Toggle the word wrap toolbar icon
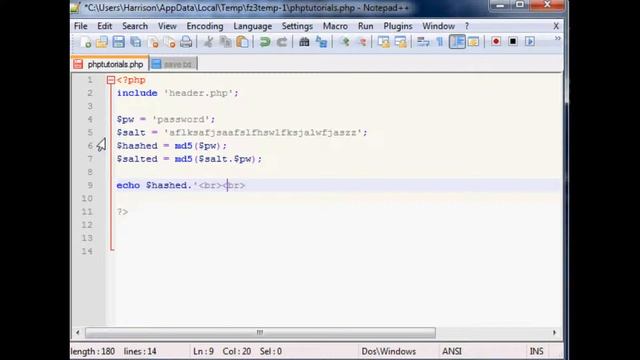Screen dimensions: 640x360 (x=423, y=42)
